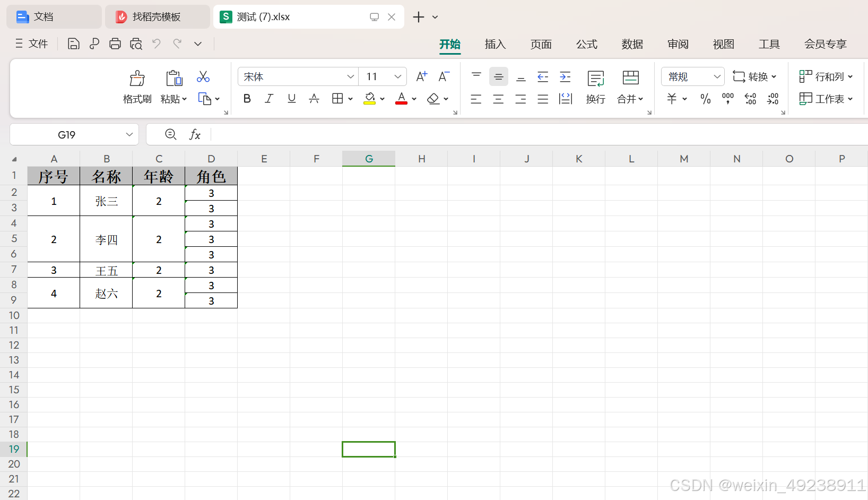Open the 行和列 options
The height and width of the screenshot is (500, 868).
coord(826,76)
